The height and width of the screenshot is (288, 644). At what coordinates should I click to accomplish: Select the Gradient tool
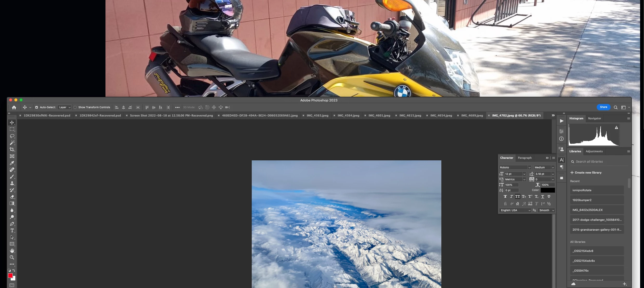[x=12, y=203]
